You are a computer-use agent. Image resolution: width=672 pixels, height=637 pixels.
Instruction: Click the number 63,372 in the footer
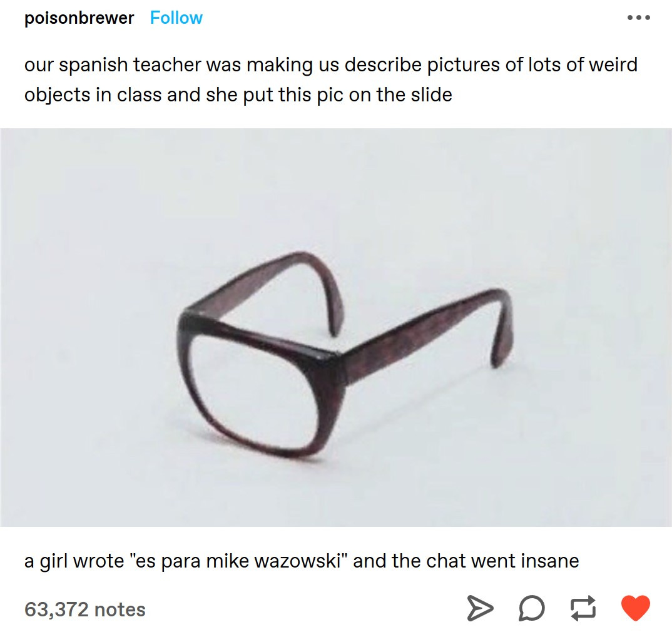[56, 610]
